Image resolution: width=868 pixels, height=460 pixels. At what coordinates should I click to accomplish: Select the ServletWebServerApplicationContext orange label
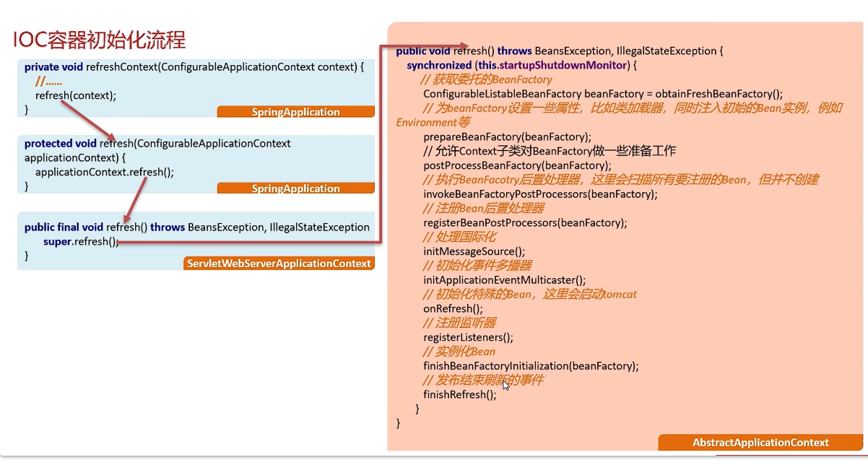(x=279, y=264)
